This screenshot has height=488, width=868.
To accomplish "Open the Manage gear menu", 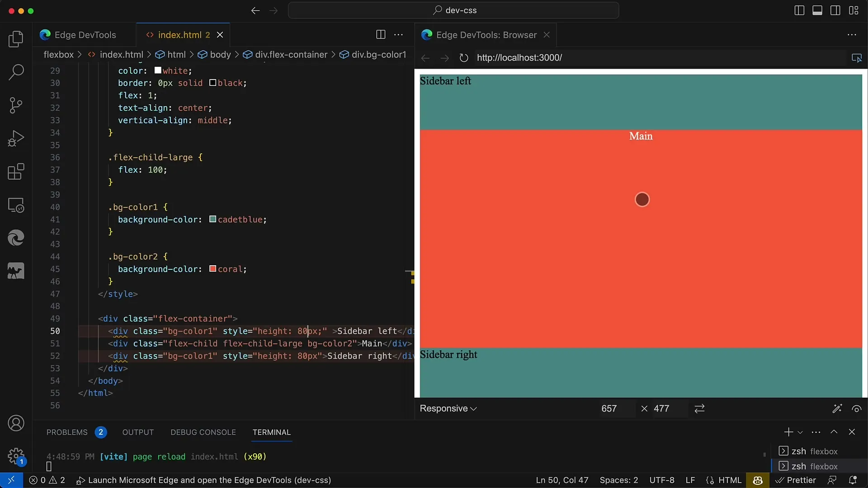I will coord(16,456).
